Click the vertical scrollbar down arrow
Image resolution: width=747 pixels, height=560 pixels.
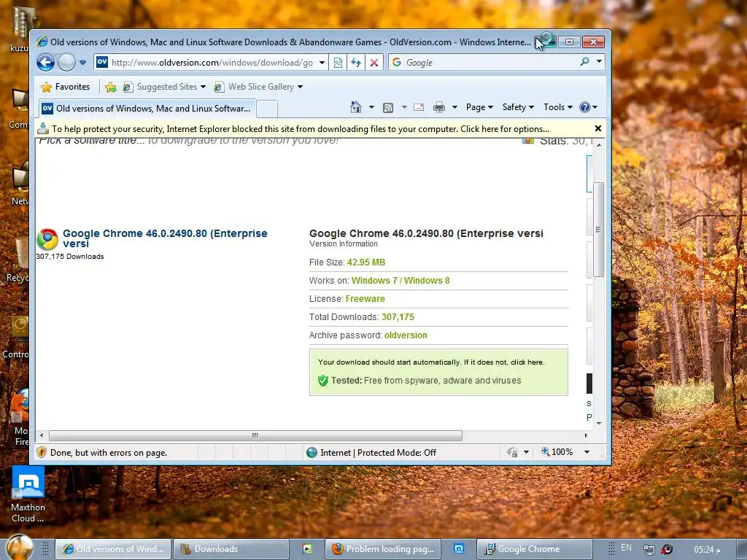click(x=600, y=424)
